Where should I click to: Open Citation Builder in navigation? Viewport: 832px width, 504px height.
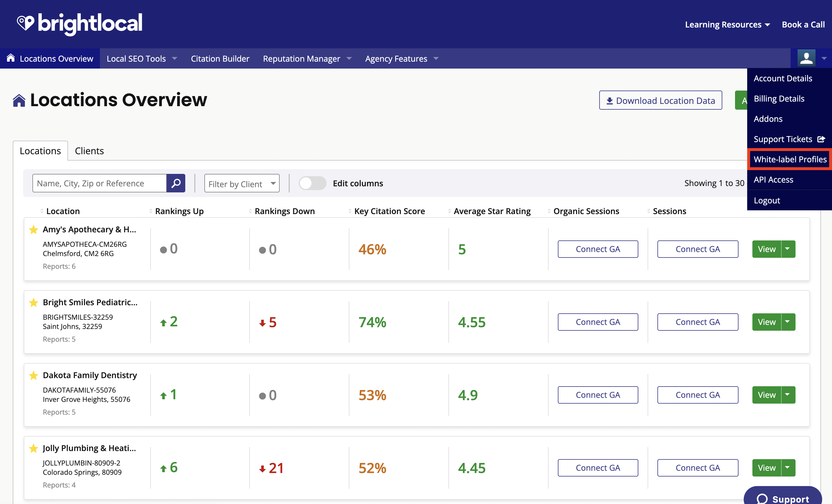point(220,58)
